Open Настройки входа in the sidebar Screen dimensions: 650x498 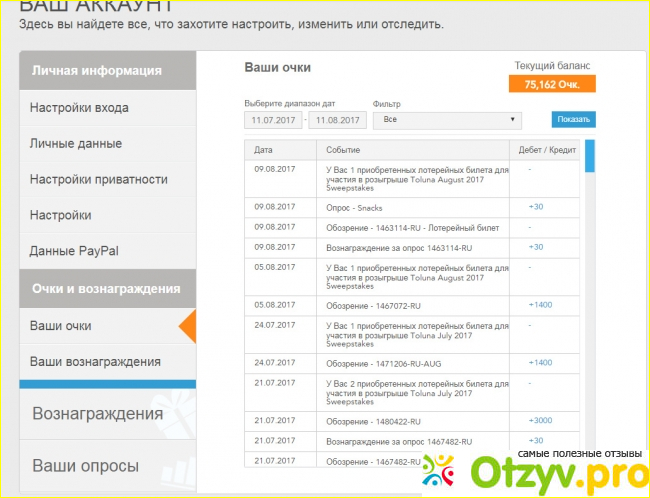(79, 107)
